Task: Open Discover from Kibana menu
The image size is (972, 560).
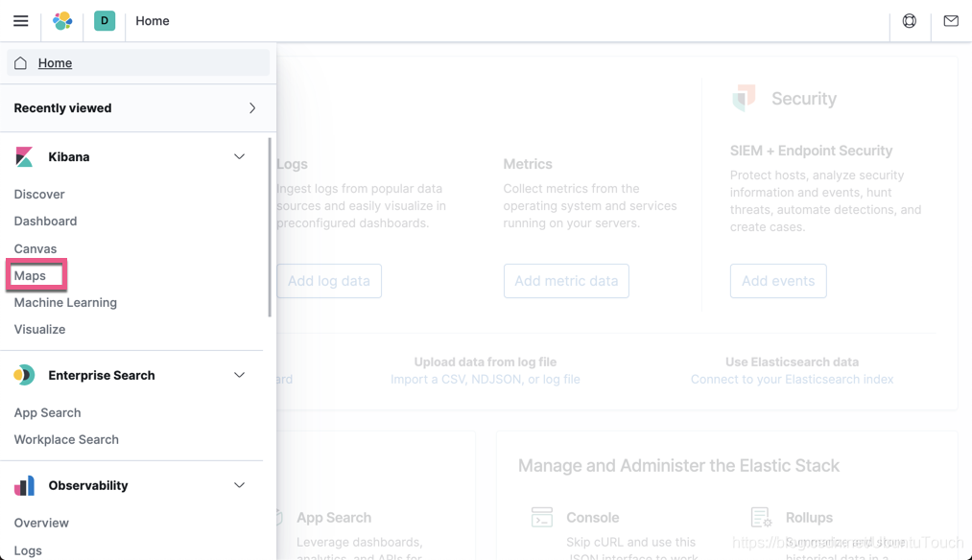Action: pyautogui.click(x=39, y=194)
